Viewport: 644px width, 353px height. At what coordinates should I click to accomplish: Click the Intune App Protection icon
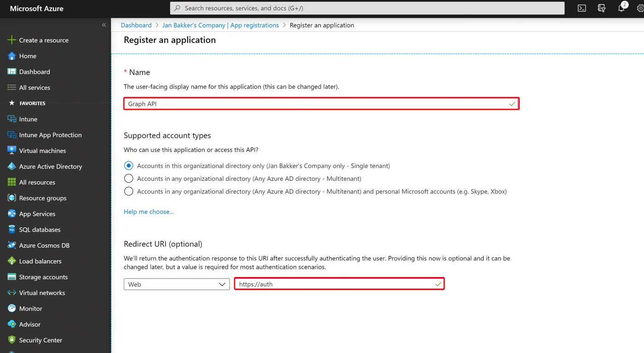click(x=11, y=135)
